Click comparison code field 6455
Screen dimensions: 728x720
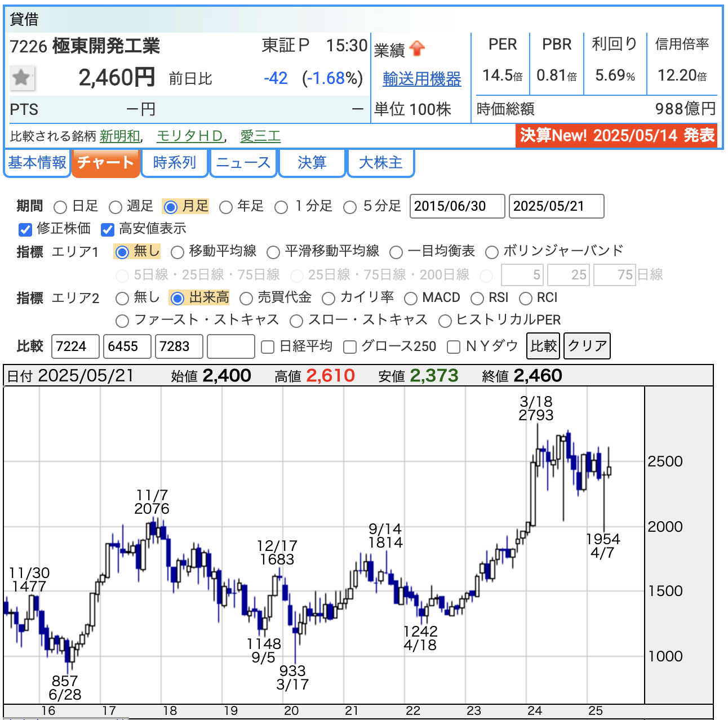[127, 346]
